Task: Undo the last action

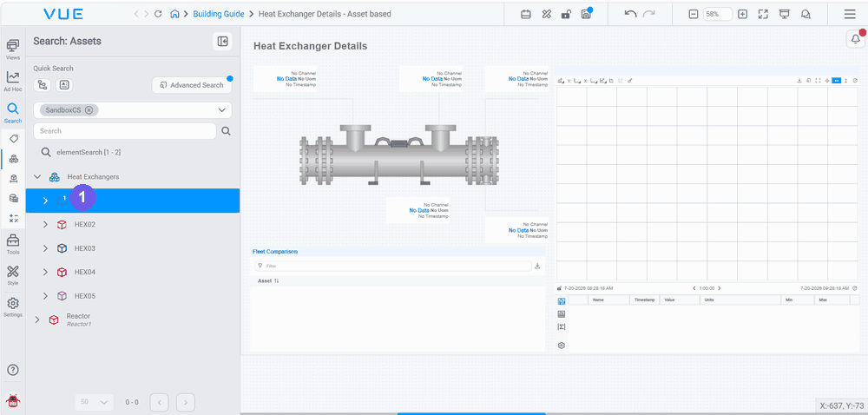Action: (630, 14)
